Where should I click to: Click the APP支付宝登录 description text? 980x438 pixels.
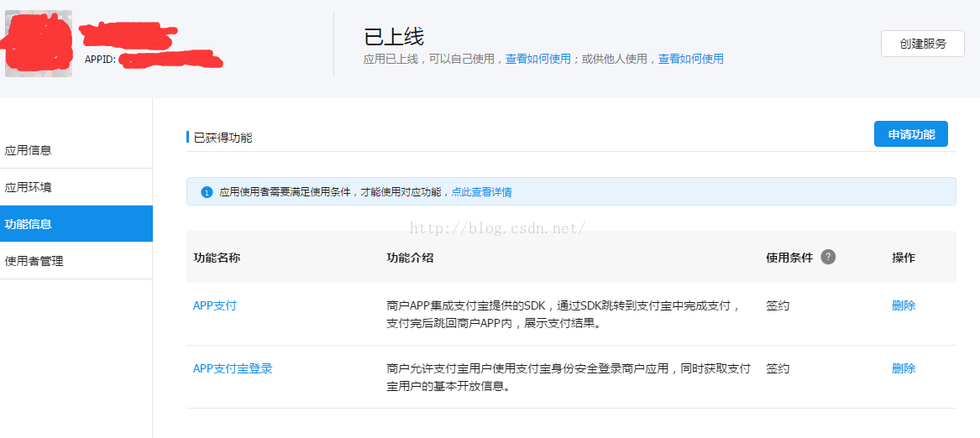[x=569, y=377]
